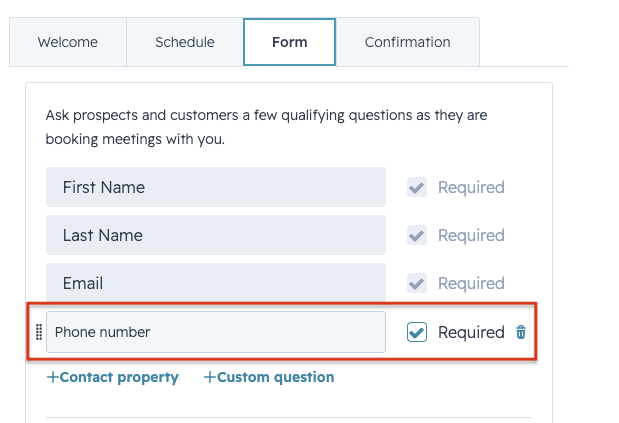
Task: Click the plus icon before Contact property
Action: pos(53,377)
